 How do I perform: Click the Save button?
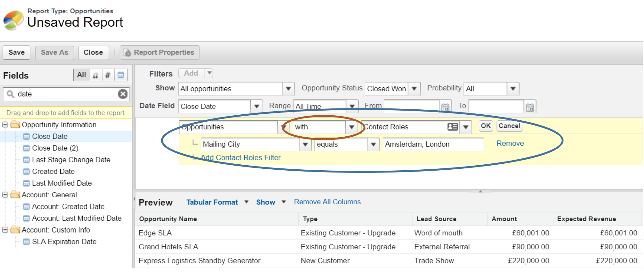point(17,52)
